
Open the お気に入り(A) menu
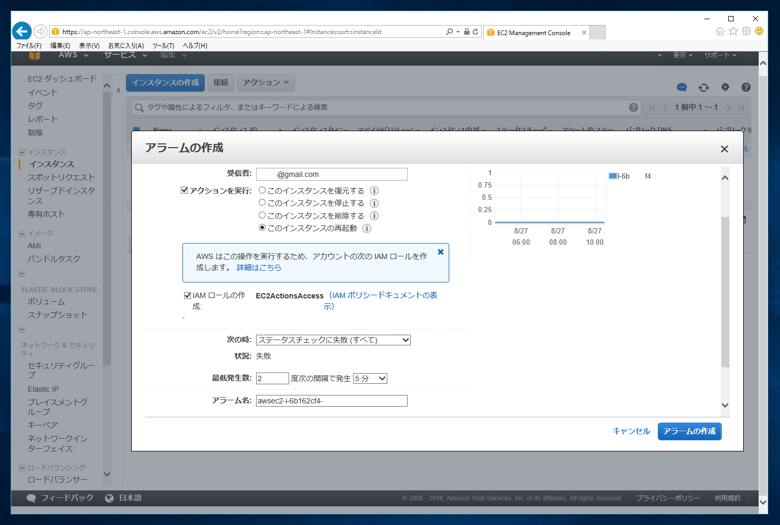coord(126,46)
